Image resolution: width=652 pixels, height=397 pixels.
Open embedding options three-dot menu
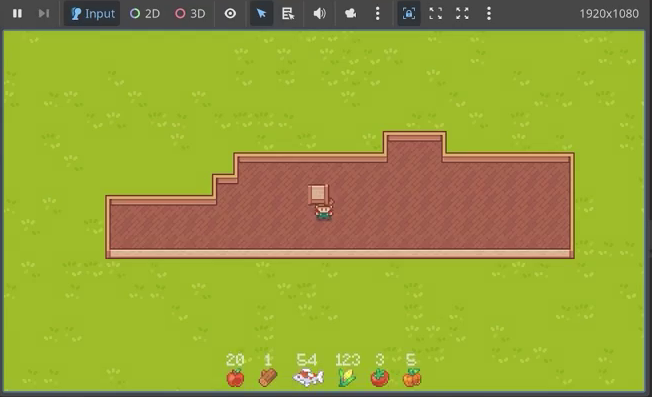tap(489, 13)
